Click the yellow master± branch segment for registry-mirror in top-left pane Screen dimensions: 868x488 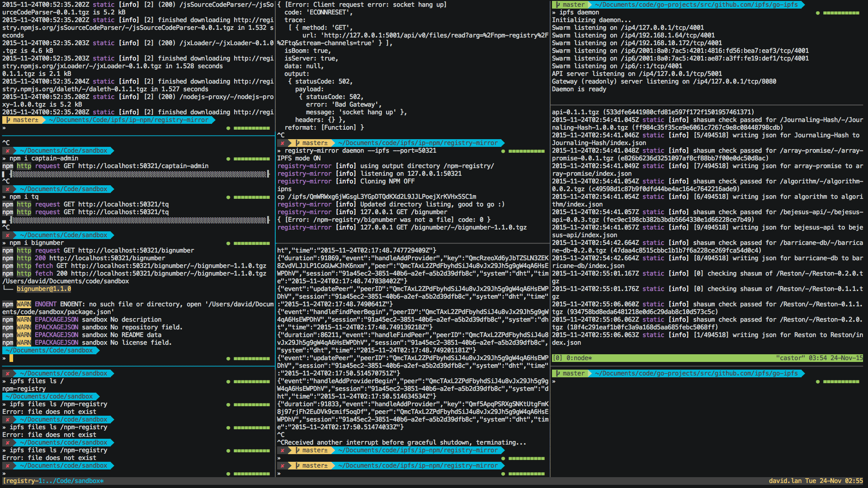pos(23,120)
